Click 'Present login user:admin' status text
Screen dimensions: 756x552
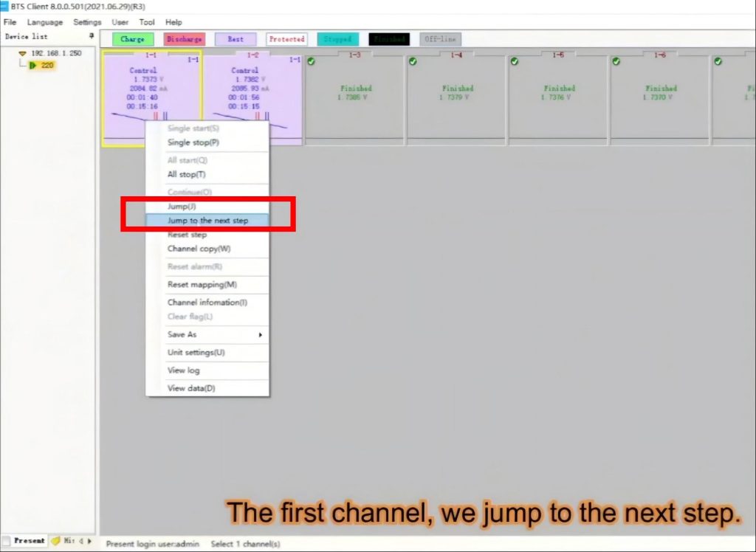click(152, 544)
